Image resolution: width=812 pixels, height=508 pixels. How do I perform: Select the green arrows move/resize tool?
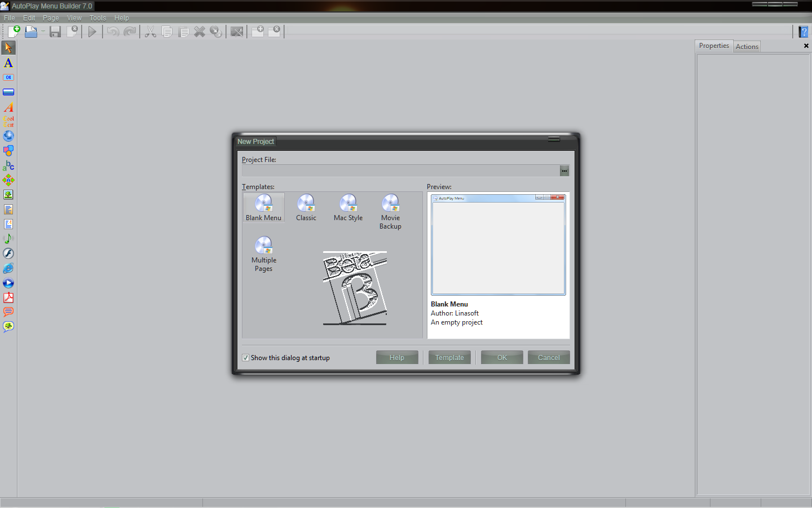[8, 180]
